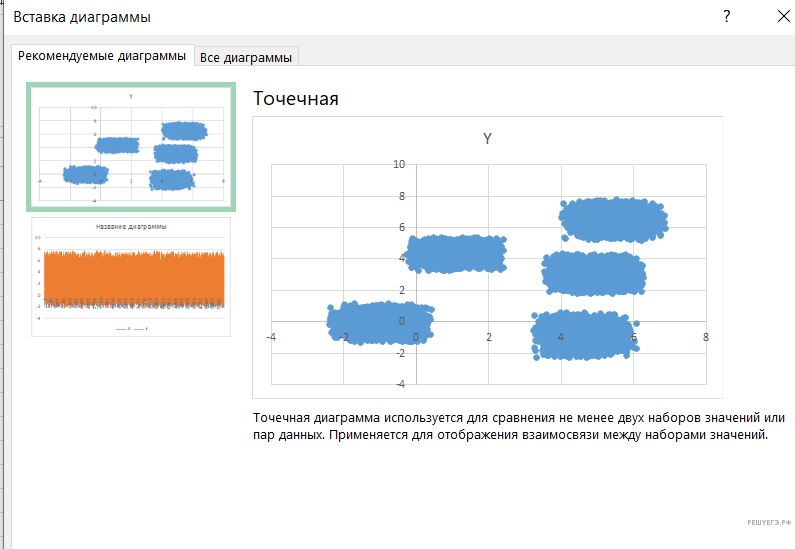Click the 10 label on vertical axis
The width and height of the screenshot is (795, 549).
pos(399,164)
